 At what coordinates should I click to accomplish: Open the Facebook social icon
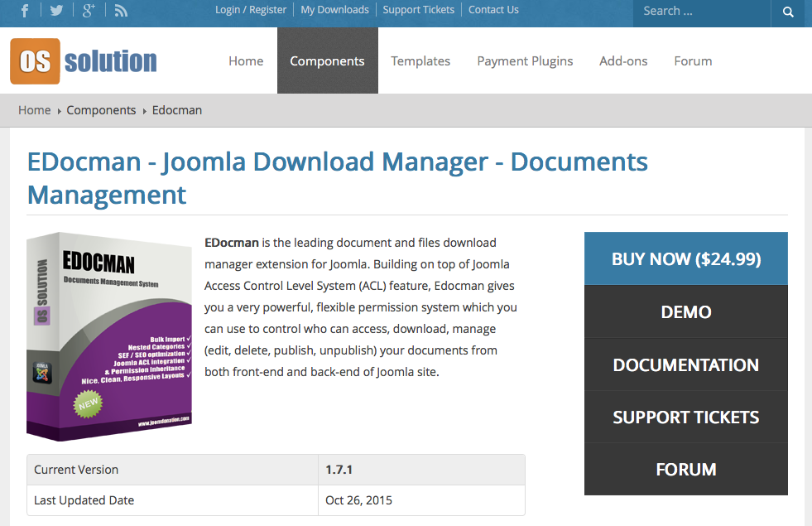[24, 11]
